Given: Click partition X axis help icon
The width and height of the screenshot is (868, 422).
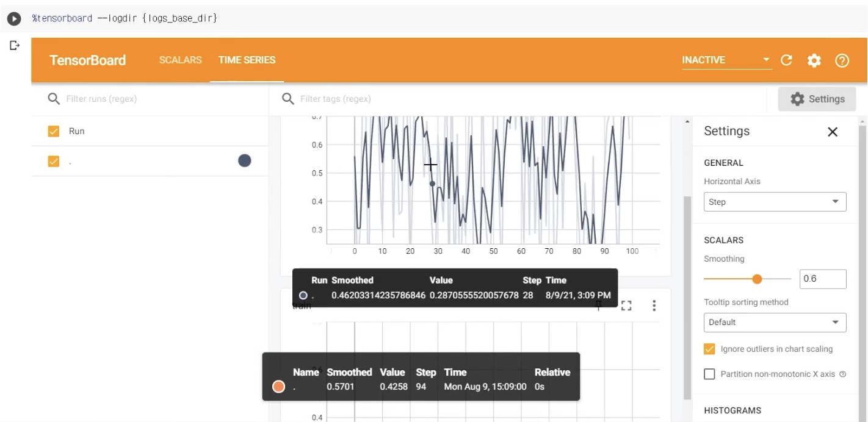Looking at the screenshot, I should point(843,374).
